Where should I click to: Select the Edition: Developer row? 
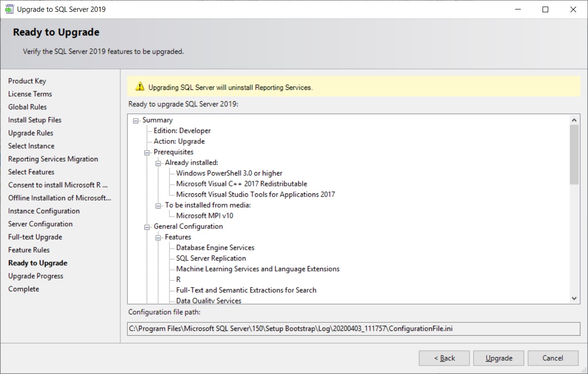[x=182, y=130]
